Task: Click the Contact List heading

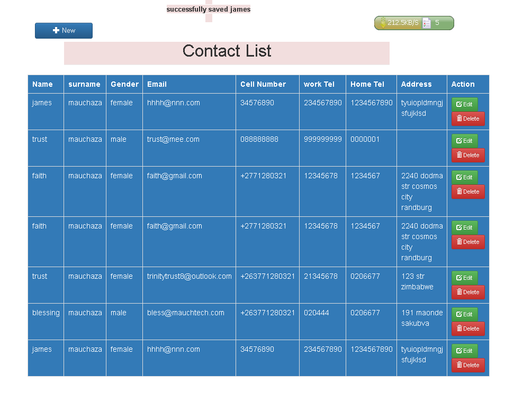Action: [x=227, y=51]
